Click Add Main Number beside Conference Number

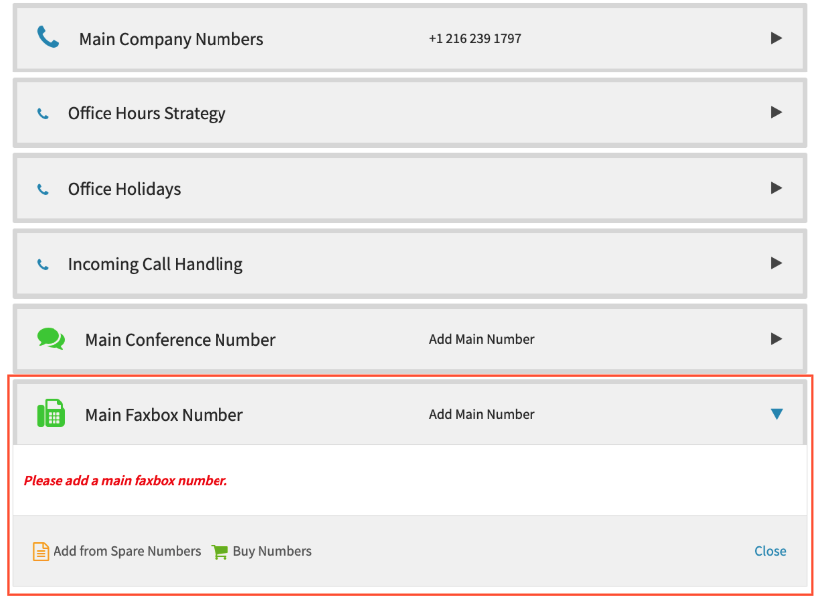tap(482, 339)
